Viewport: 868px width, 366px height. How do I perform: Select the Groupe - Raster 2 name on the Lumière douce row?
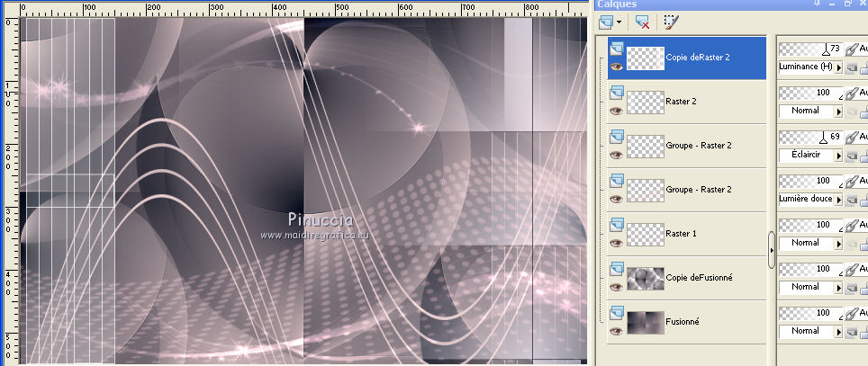pos(699,190)
